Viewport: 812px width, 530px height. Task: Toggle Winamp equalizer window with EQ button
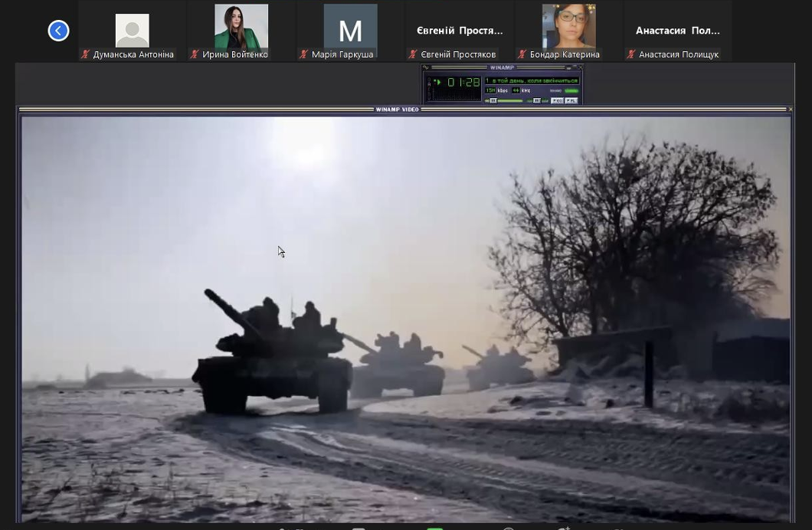pyautogui.click(x=557, y=100)
